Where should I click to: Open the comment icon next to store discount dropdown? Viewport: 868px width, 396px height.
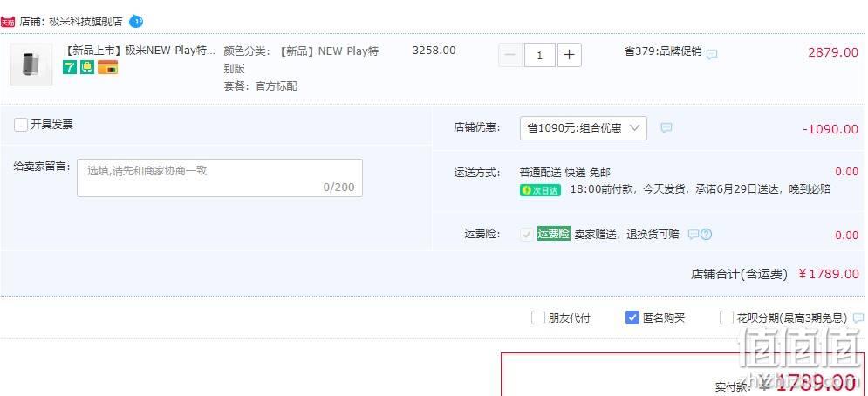point(666,128)
